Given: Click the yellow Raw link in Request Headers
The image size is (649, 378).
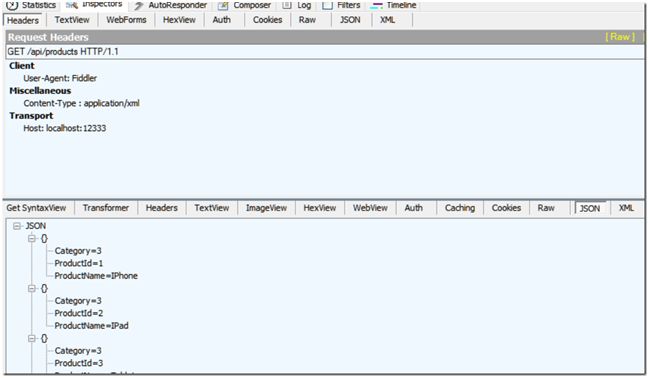Looking at the screenshot, I should [x=620, y=37].
